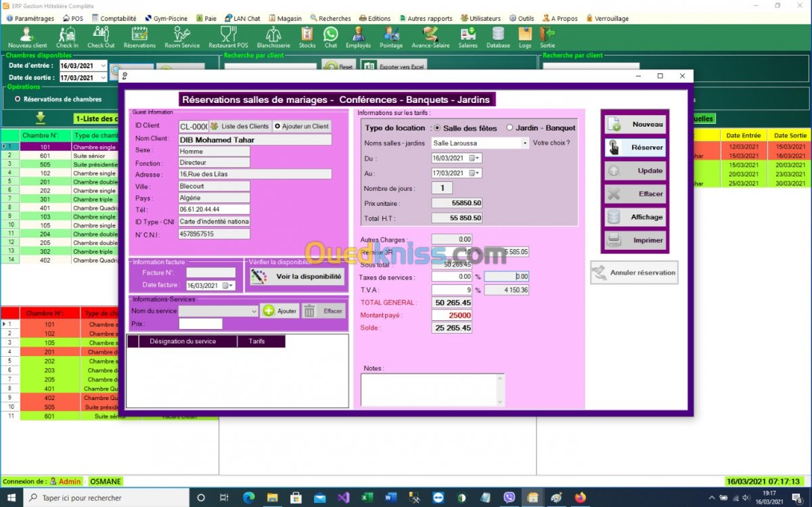
Task: Expand the Nom du service dropdown
Action: [x=254, y=311]
